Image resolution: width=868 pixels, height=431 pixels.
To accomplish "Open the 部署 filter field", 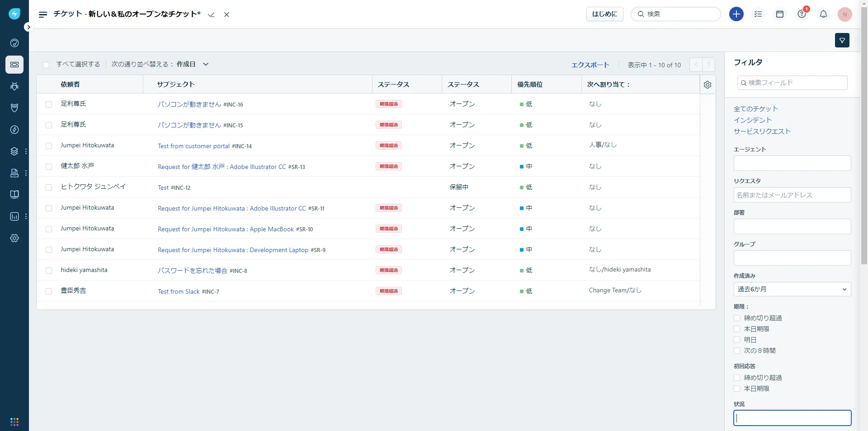I will tap(792, 226).
